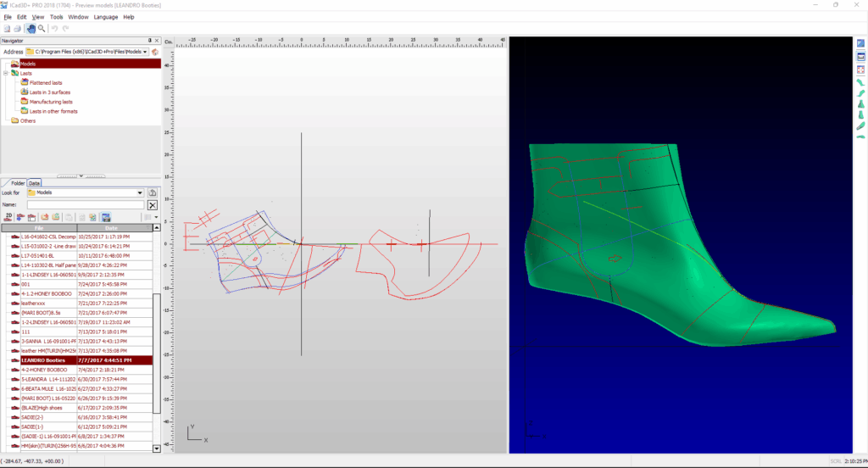Pin the Navigator panel

[x=149, y=40]
